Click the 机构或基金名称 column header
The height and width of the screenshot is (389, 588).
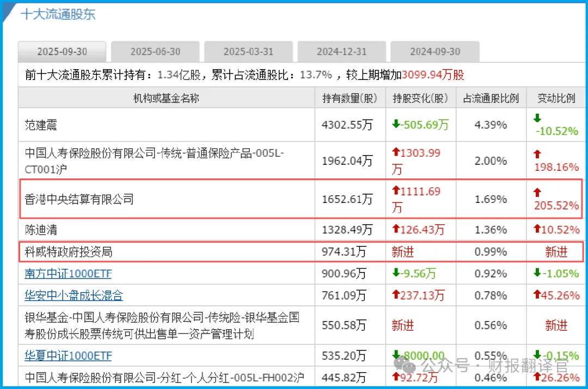pyautogui.click(x=167, y=98)
